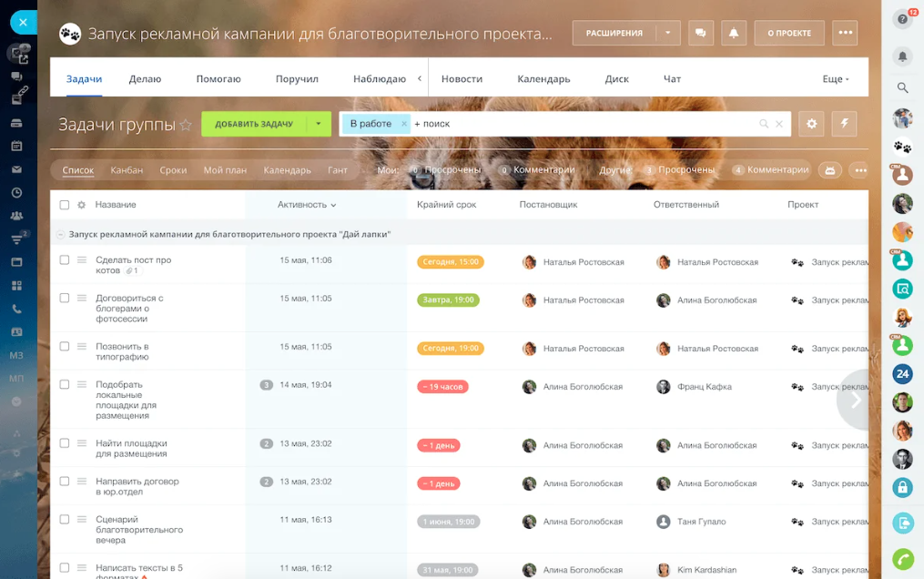This screenshot has width=924, height=579.
Task: Open the help question-mark icon
Action: pos(902,19)
